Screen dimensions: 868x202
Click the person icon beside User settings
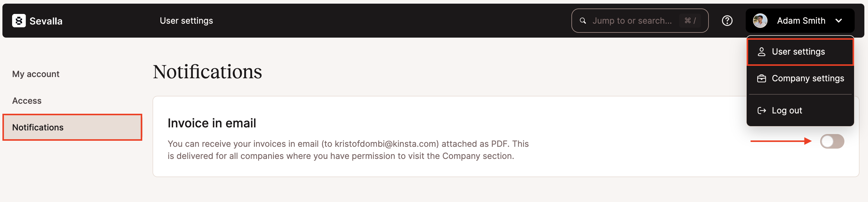coord(761,52)
